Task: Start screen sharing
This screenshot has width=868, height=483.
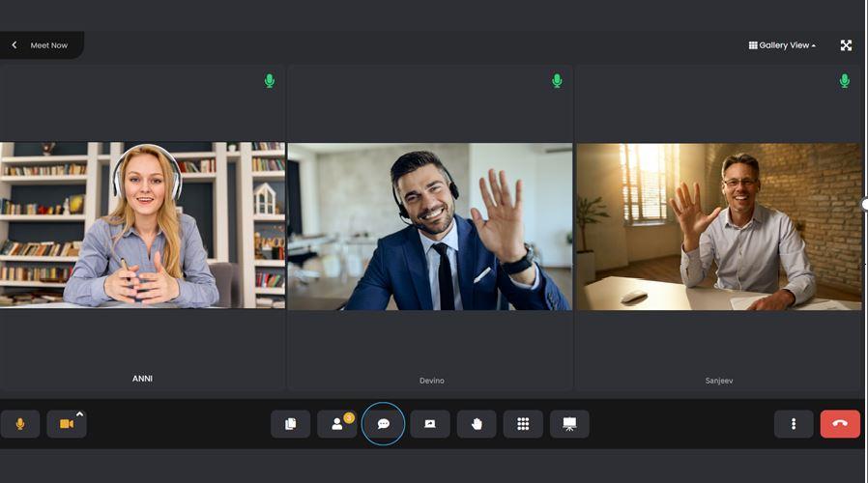Action: [430, 424]
